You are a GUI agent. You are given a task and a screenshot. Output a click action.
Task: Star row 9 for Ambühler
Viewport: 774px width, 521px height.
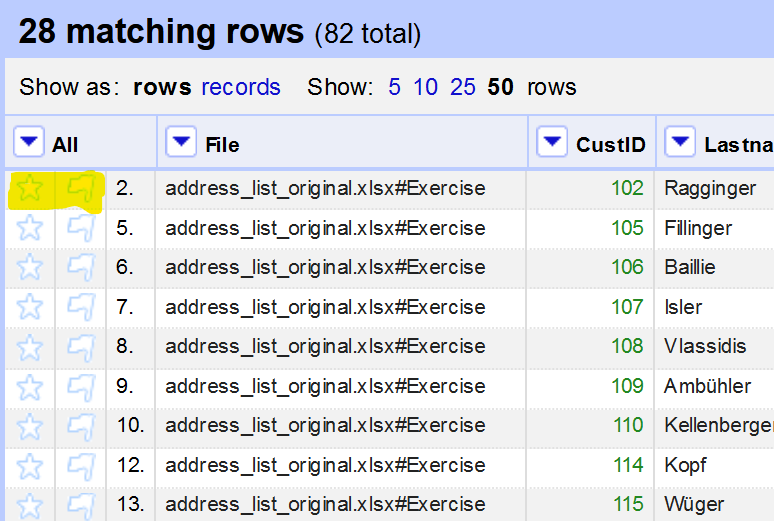(x=30, y=385)
